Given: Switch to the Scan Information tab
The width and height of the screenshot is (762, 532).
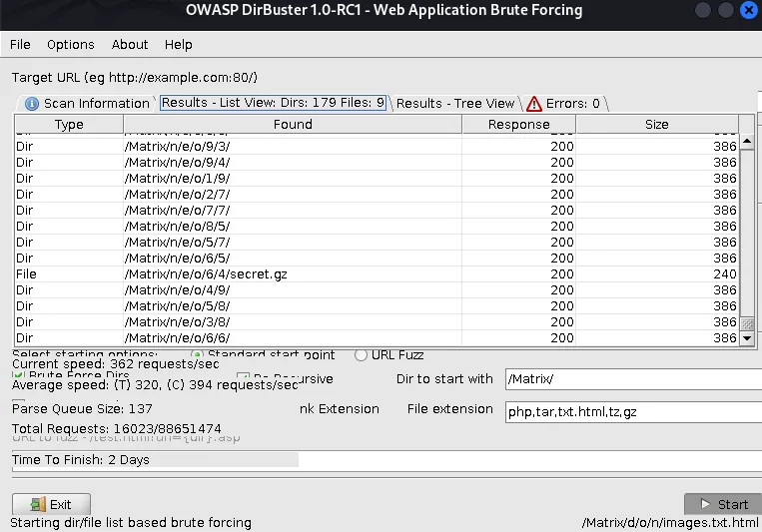Looking at the screenshot, I should (88, 104).
